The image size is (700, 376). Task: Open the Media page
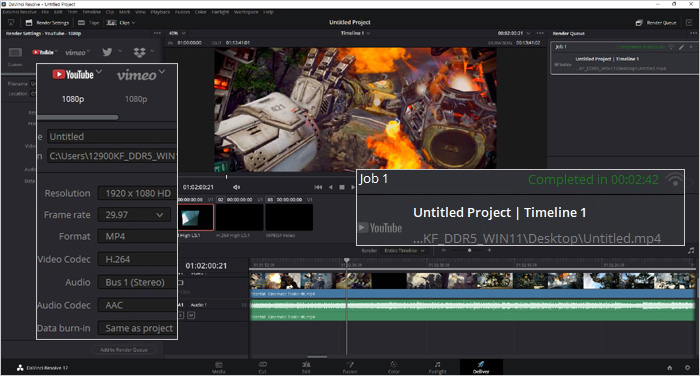(218, 367)
